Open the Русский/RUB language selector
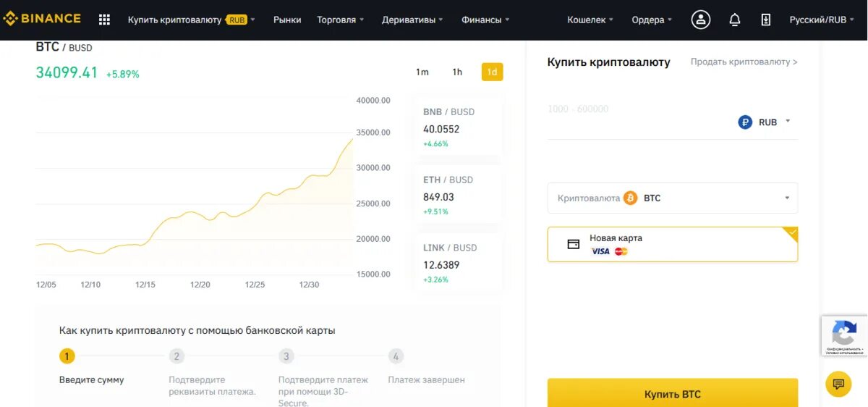 point(822,20)
